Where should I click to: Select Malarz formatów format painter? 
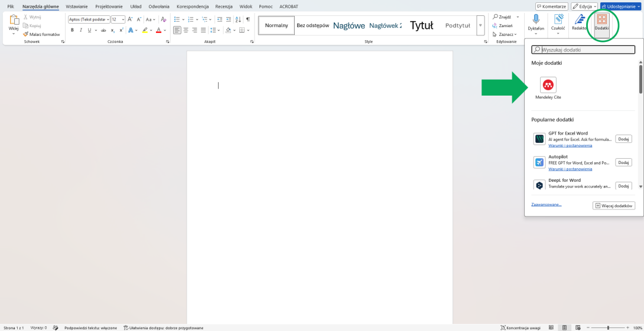[41, 34]
